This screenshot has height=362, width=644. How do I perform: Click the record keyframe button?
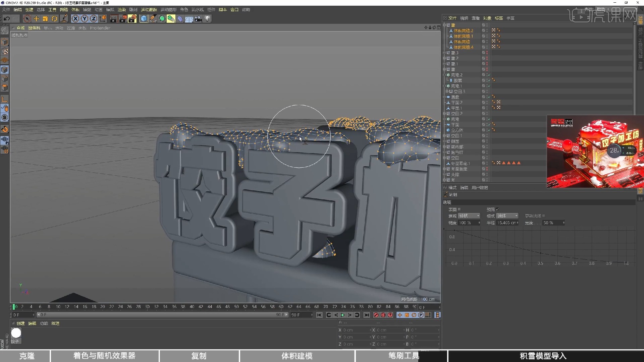click(376, 315)
